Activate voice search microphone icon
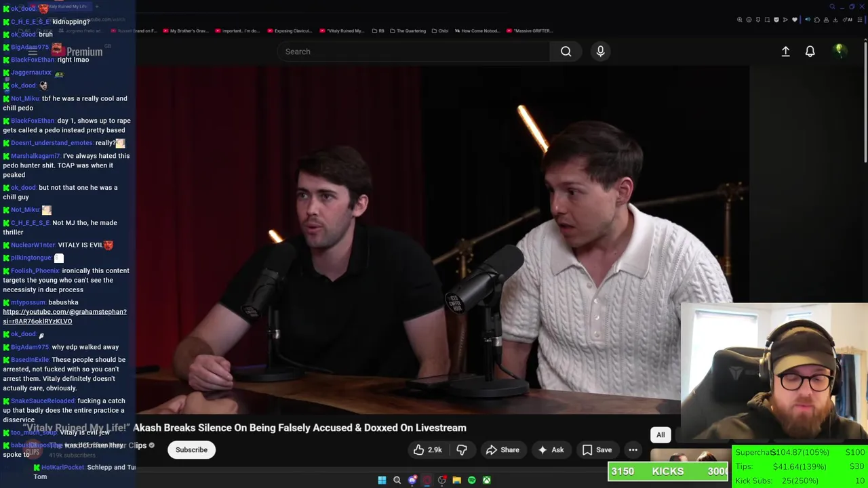The height and width of the screenshot is (488, 868). tap(600, 52)
